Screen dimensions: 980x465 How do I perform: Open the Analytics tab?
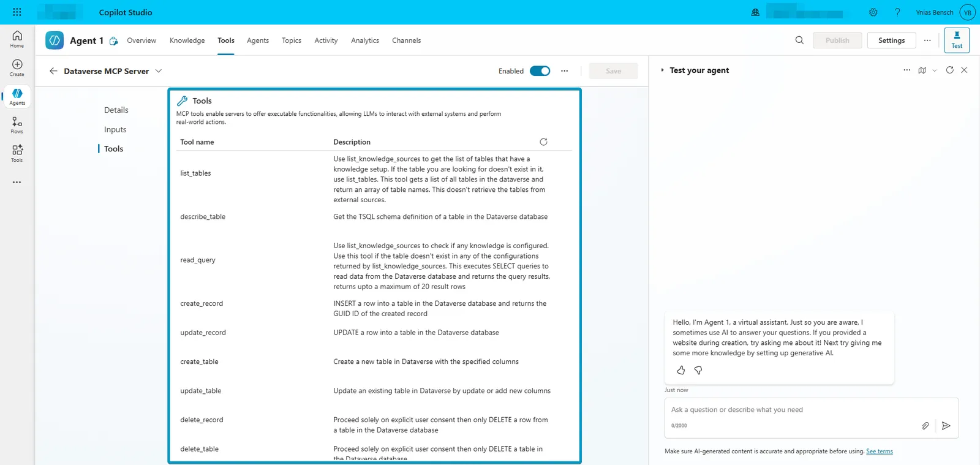coord(365,40)
